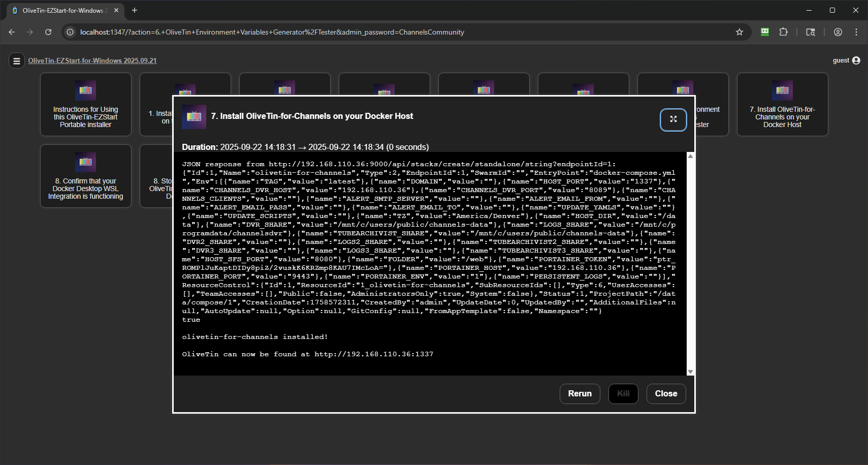Open the browser extensions puzzle icon
Viewport: 868px width, 465px height.
784,32
